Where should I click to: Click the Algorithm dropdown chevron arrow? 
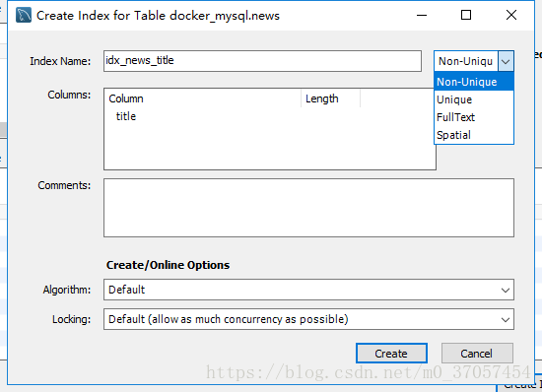(x=506, y=291)
